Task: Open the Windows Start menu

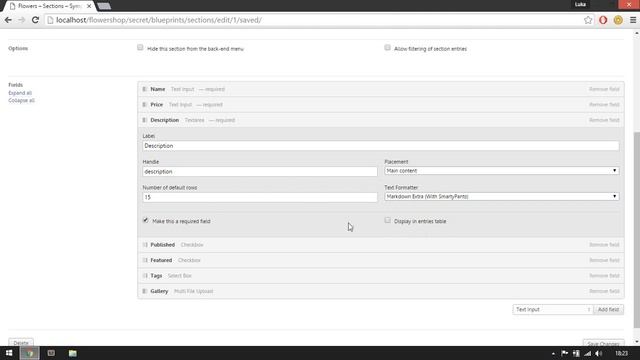Action: (9, 353)
